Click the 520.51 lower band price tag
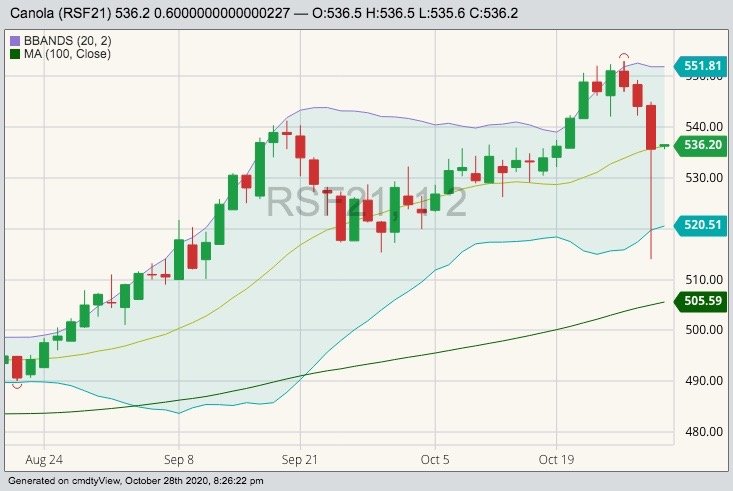The width and height of the screenshot is (733, 491). coord(700,225)
